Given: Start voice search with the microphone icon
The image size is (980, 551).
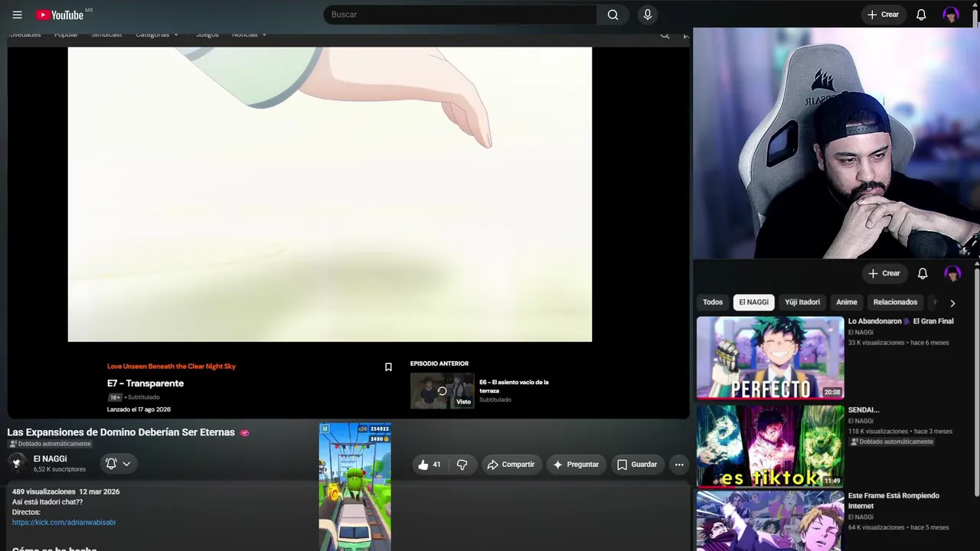Looking at the screenshot, I should 648,15.
